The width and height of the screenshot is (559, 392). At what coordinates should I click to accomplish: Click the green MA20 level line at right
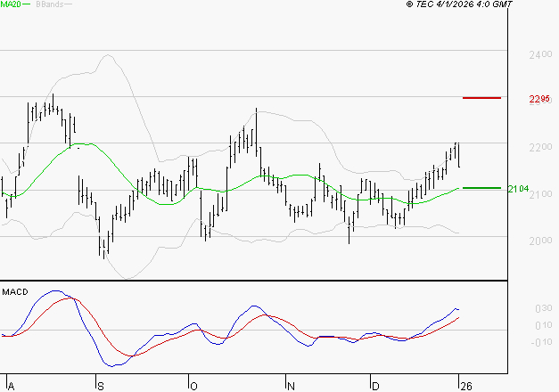click(x=481, y=188)
